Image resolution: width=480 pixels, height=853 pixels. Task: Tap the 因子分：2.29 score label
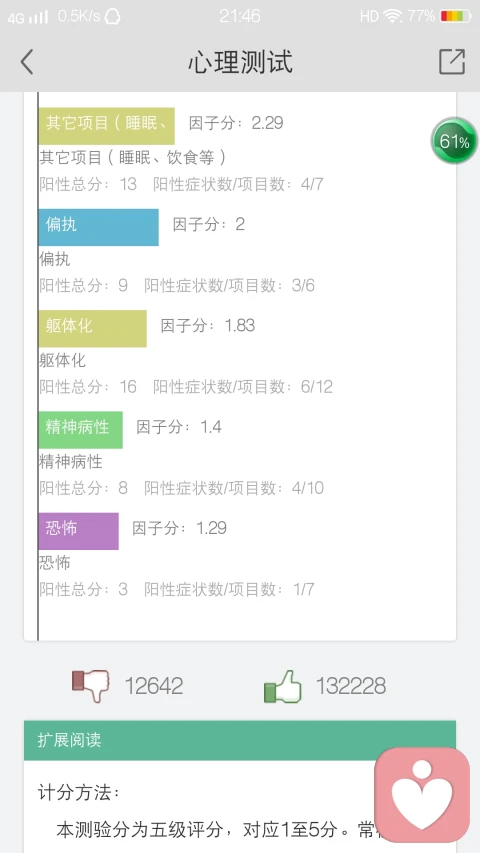(x=236, y=122)
